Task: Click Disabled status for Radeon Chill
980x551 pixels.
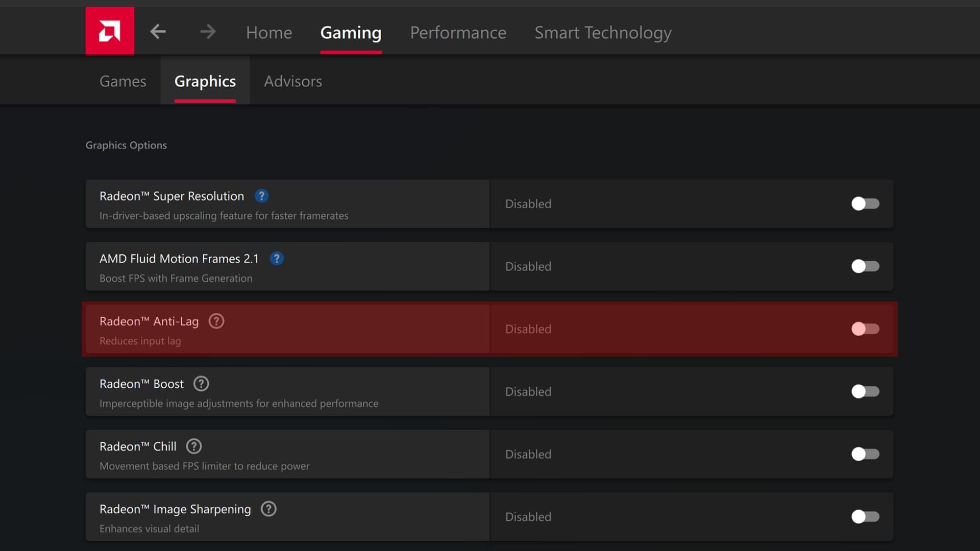Action: [x=528, y=454]
